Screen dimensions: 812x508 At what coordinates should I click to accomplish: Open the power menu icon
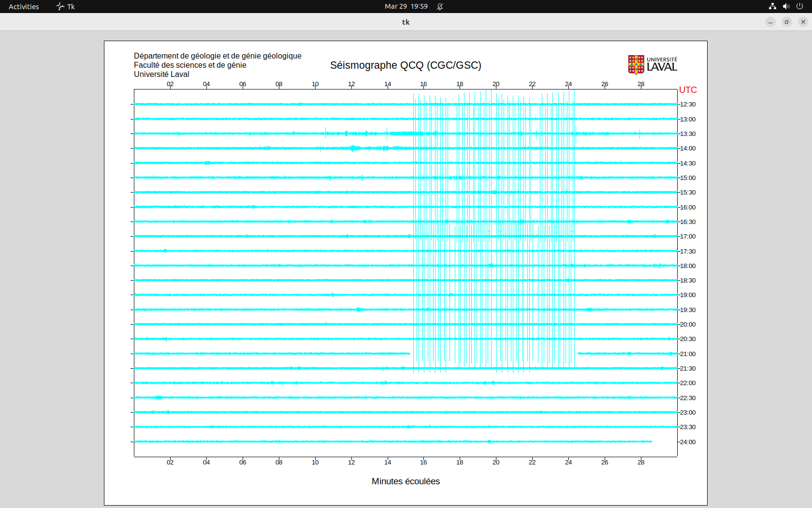(799, 6)
